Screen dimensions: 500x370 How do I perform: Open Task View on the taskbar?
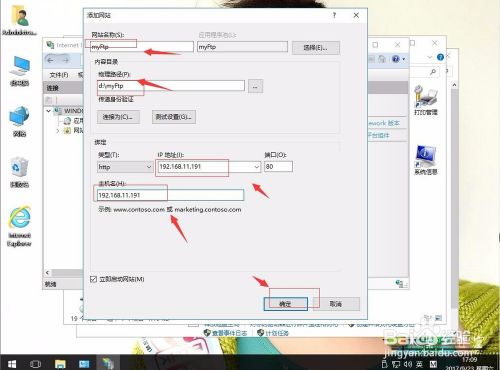pyautogui.click(x=35, y=364)
